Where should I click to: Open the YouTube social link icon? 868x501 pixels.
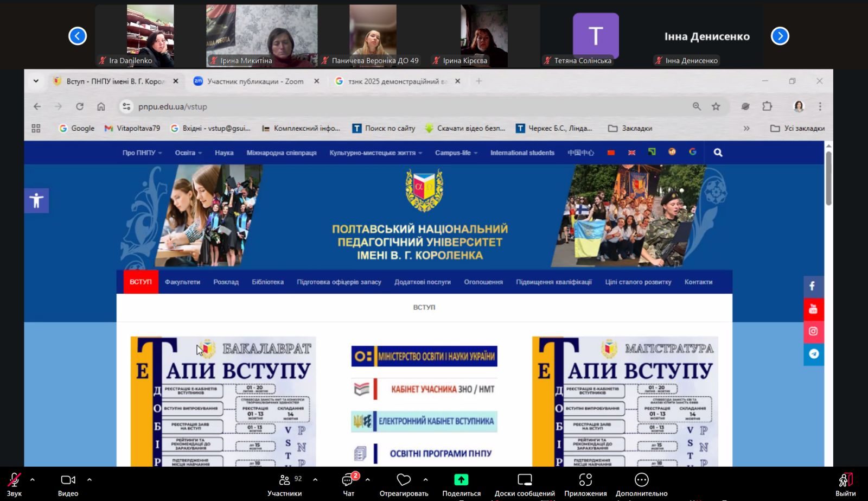point(813,309)
